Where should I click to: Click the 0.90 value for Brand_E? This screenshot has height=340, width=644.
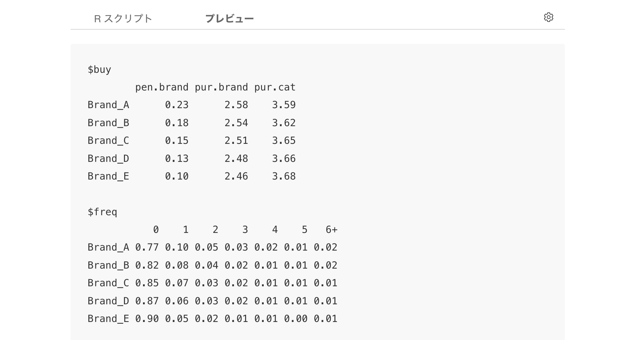pyautogui.click(x=147, y=319)
